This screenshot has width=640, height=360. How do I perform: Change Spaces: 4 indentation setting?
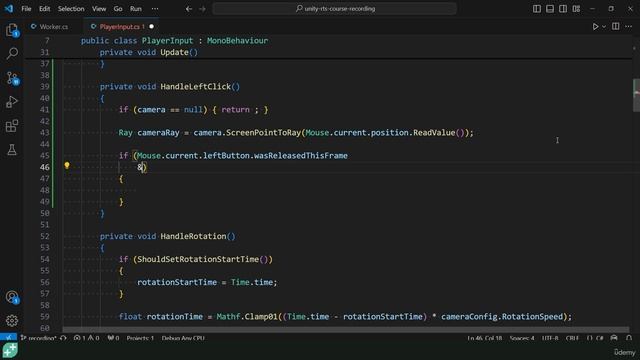(522, 338)
